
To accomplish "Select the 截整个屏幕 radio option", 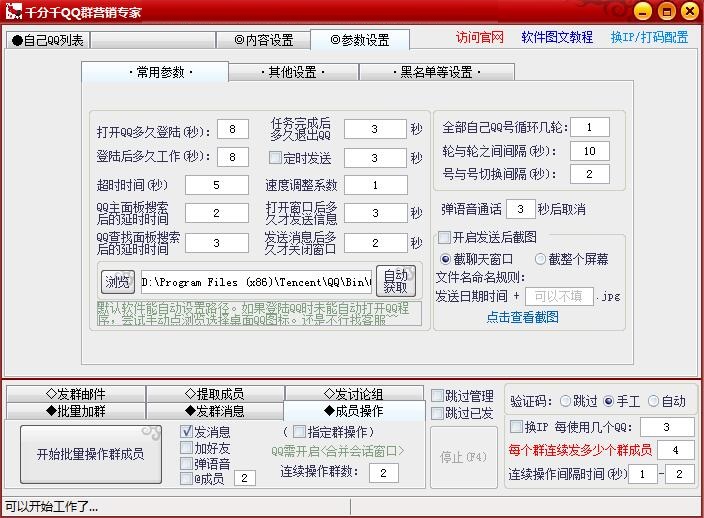I will pos(540,259).
